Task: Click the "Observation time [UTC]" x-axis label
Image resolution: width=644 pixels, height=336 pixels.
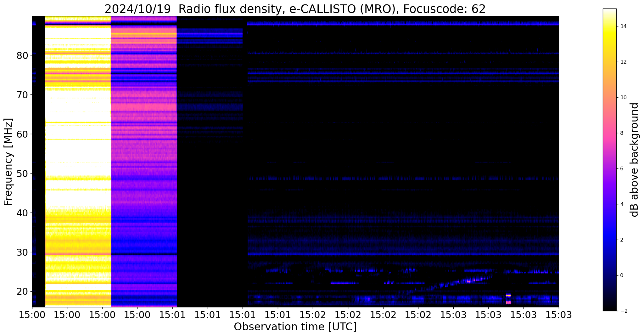Action: [295, 327]
